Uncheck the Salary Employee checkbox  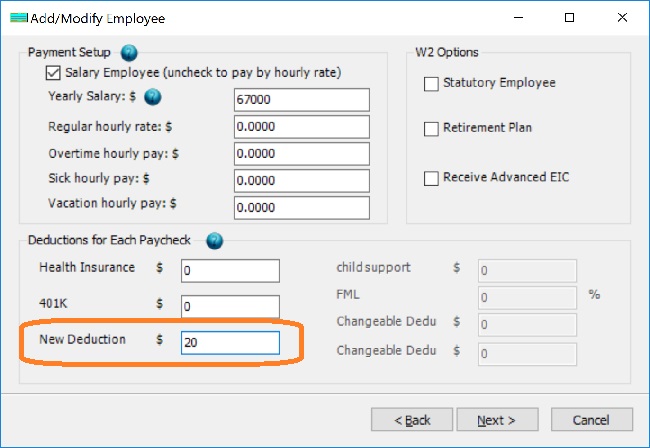click(54, 73)
